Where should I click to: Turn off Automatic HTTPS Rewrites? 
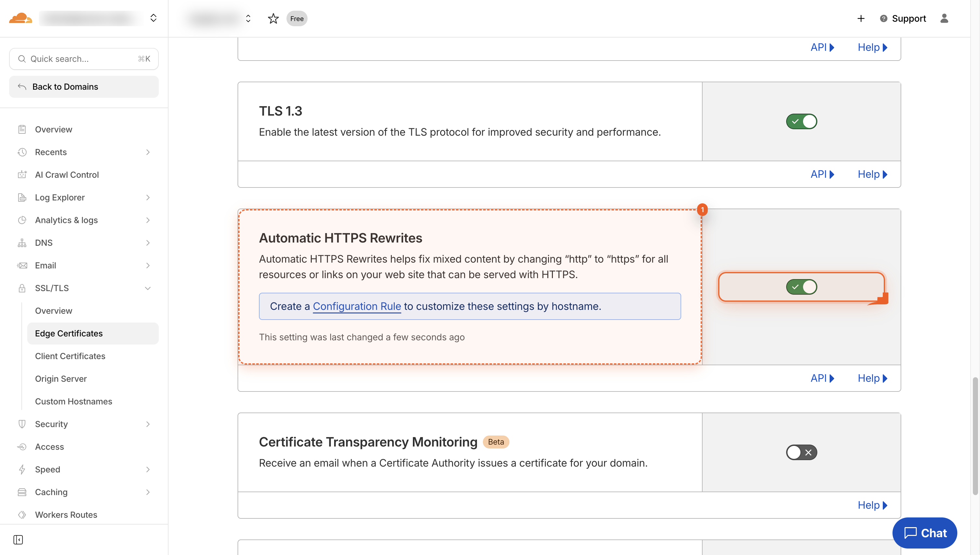point(801,287)
